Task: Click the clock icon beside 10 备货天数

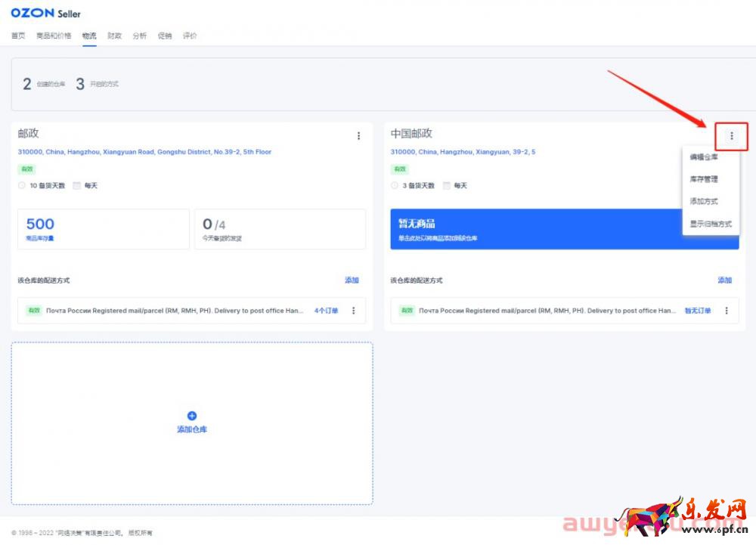Action: [x=22, y=185]
